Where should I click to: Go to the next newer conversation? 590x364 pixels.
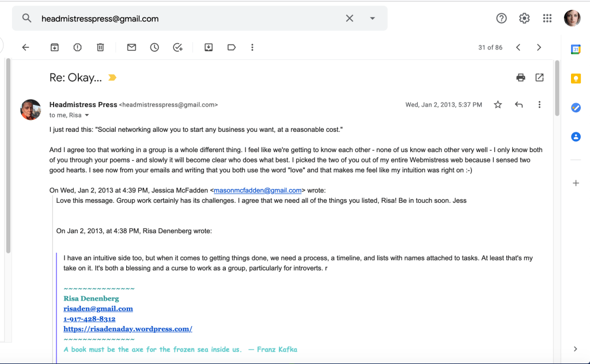[518, 47]
